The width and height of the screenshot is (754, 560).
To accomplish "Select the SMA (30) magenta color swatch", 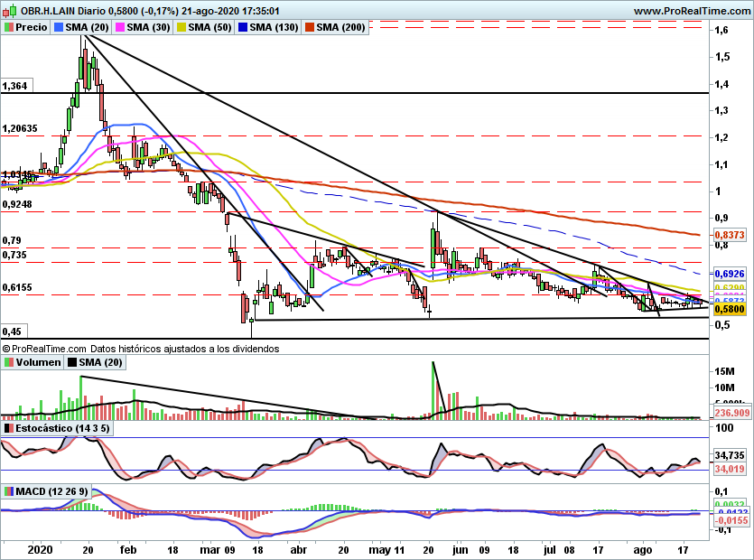I will (120, 27).
